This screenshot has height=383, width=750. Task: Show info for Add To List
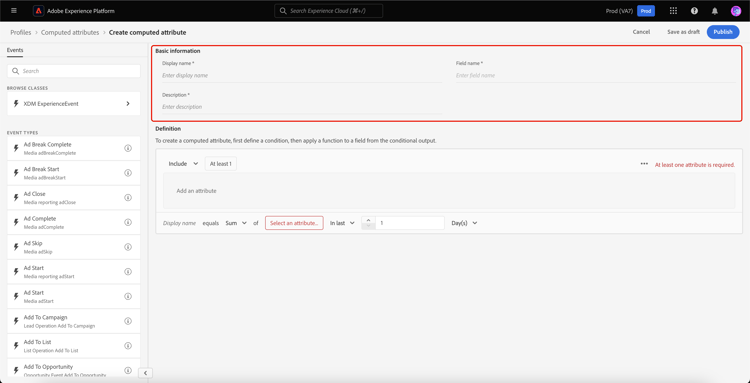pyautogui.click(x=128, y=346)
